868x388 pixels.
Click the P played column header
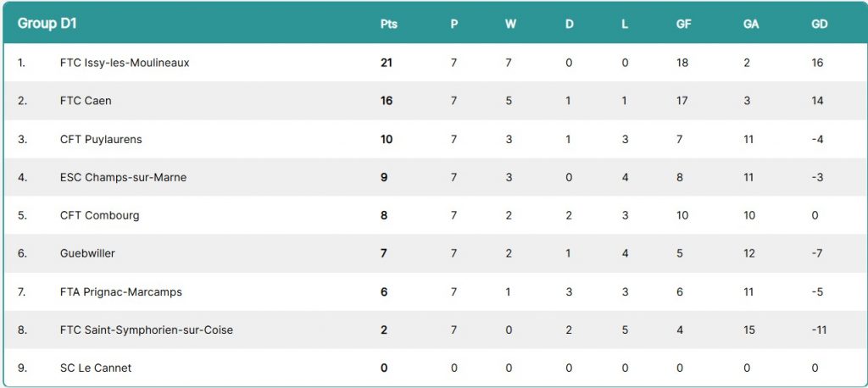pos(454,25)
